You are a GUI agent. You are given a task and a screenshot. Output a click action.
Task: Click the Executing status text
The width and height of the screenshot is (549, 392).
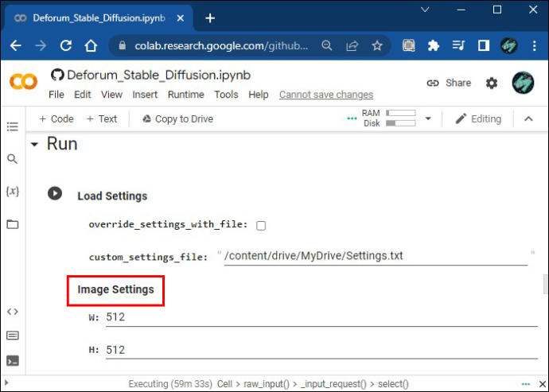point(170,384)
